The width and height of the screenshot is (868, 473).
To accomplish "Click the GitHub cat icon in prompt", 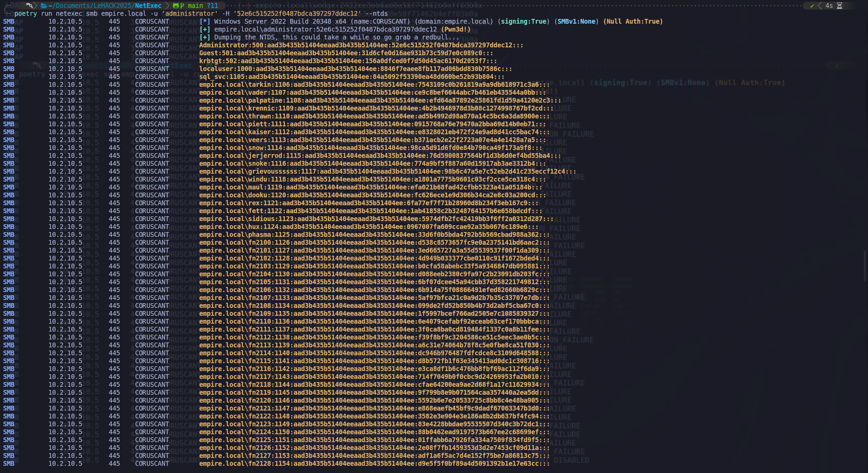I will 176,6.
